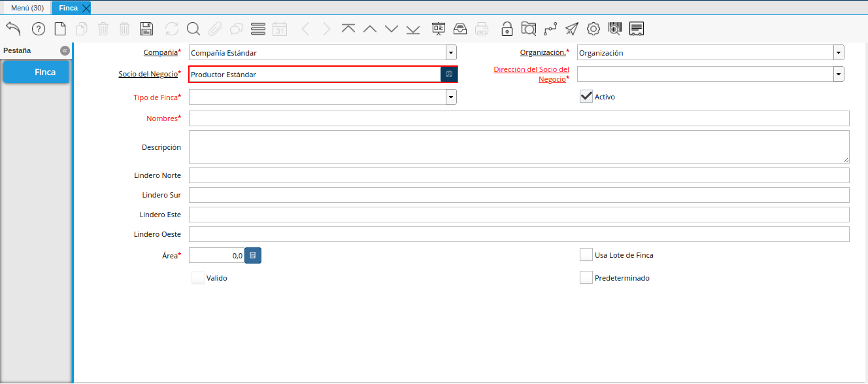Open the Tipo de Finca dropdown

tap(451, 97)
